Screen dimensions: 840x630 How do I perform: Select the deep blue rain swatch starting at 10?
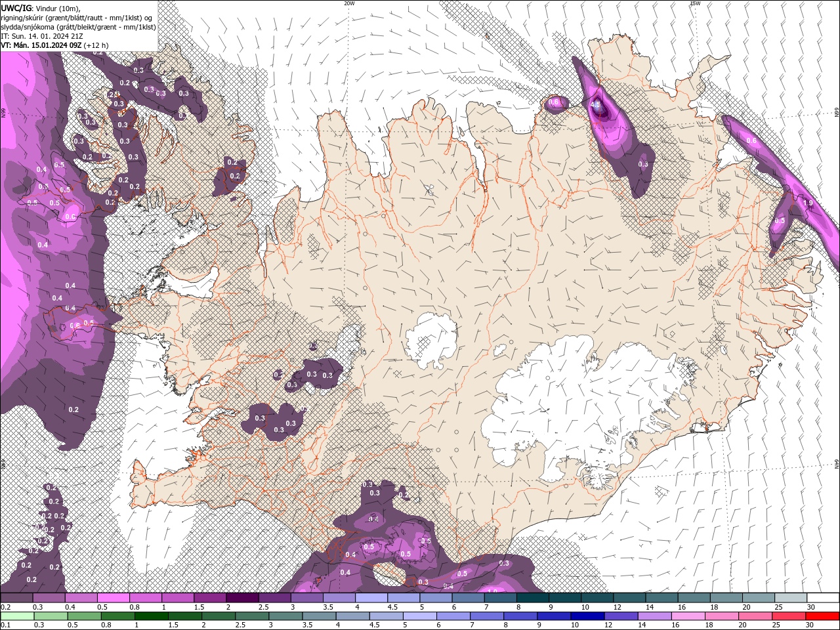click(587, 616)
